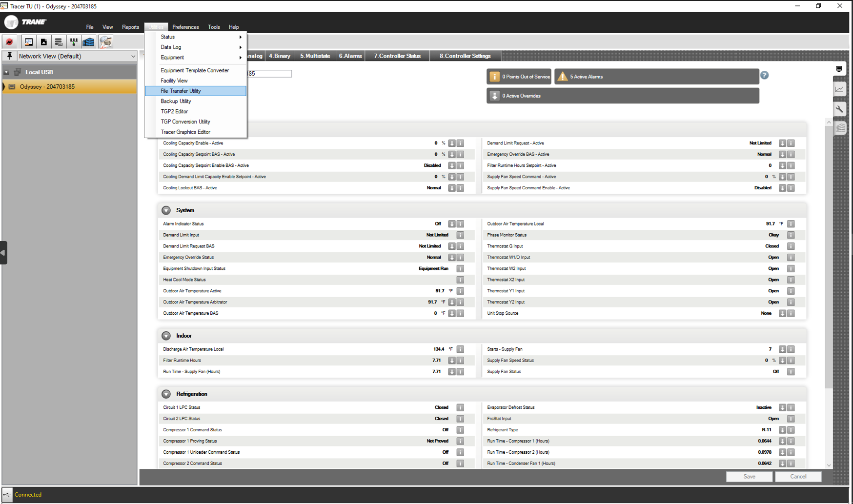Viewport: 853px width, 504px height.
Task: Click the Help question mark icon
Action: click(x=765, y=75)
